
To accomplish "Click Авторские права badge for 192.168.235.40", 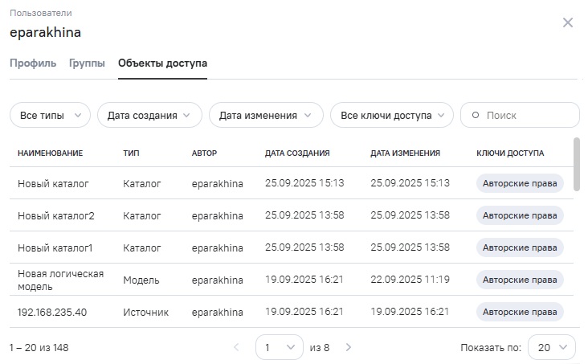I will (519, 312).
